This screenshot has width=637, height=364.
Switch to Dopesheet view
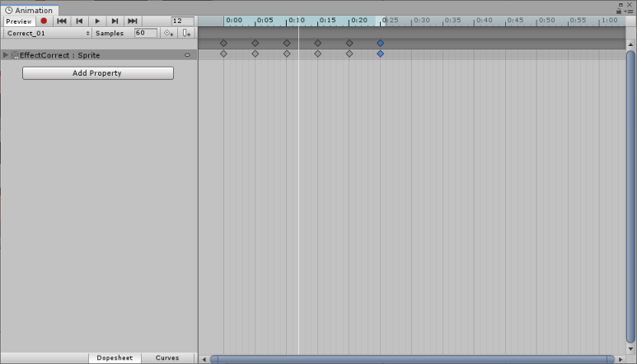coord(115,357)
